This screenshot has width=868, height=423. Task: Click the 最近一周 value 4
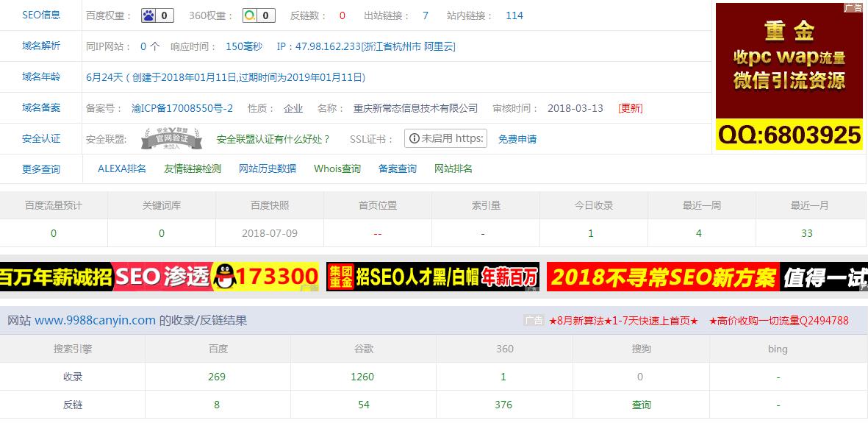click(x=699, y=233)
